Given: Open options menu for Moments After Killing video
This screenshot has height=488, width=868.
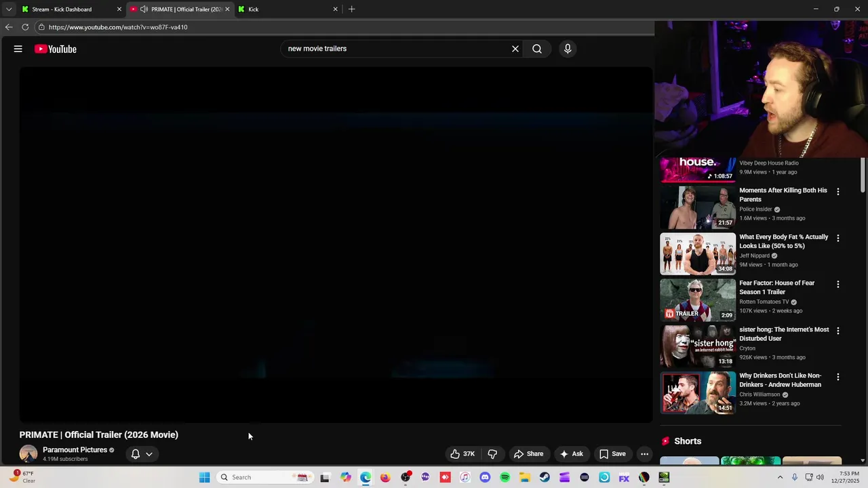Looking at the screenshot, I should click(x=838, y=192).
